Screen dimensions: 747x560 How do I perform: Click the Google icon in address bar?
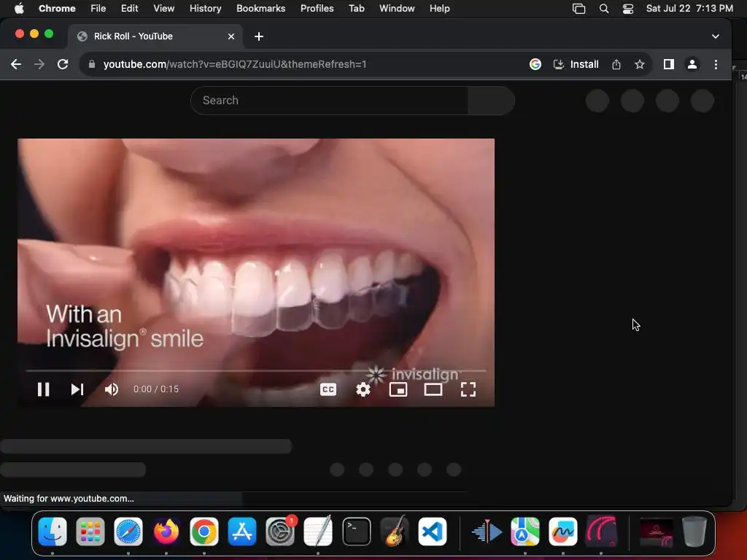[x=535, y=64]
